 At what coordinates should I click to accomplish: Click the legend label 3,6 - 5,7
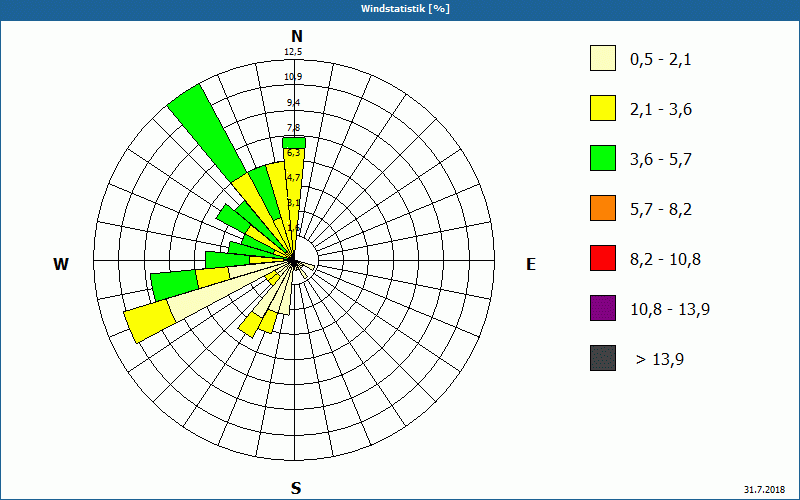pyautogui.click(x=661, y=160)
